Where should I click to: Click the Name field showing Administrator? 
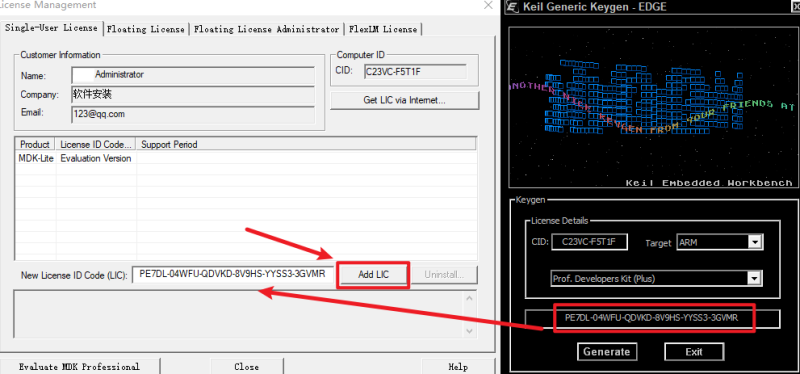coord(193,75)
